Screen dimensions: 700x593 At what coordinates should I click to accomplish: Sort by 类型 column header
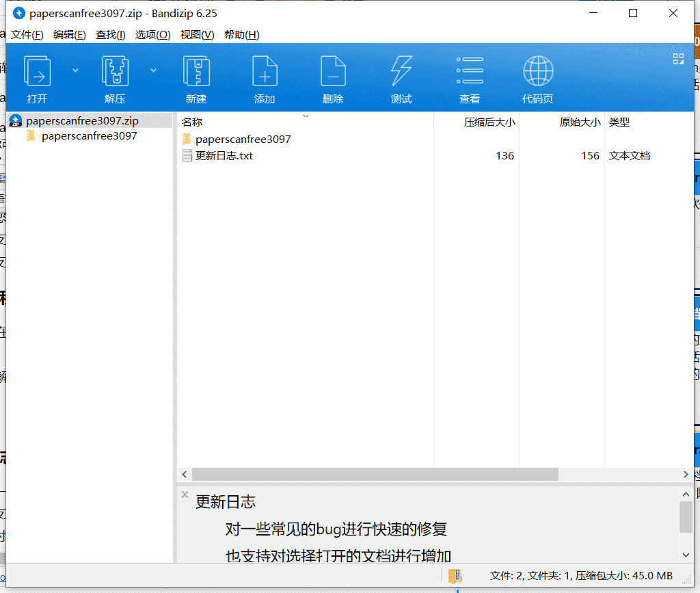pos(619,122)
